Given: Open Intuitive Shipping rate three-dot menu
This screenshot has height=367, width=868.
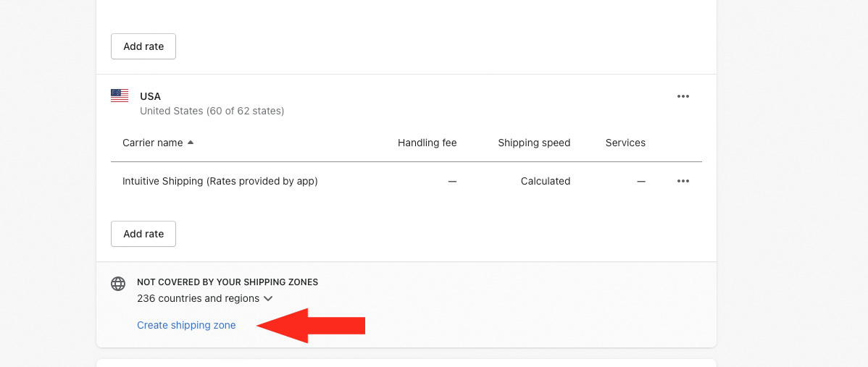Looking at the screenshot, I should (x=683, y=181).
